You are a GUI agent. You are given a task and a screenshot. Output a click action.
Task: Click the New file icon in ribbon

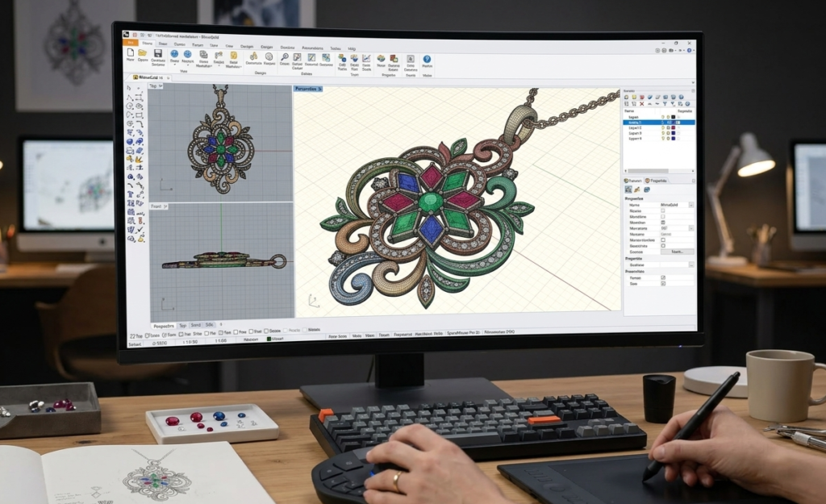(130, 53)
